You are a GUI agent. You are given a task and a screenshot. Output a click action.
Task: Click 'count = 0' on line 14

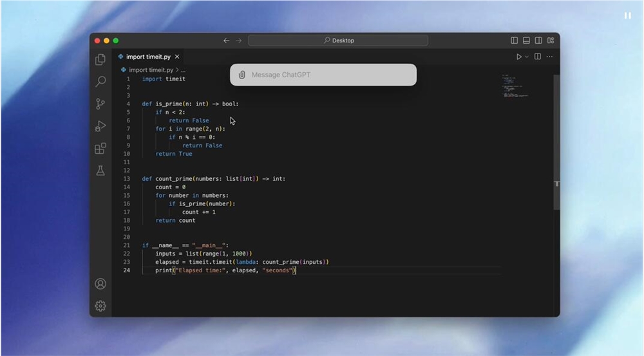click(171, 187)
